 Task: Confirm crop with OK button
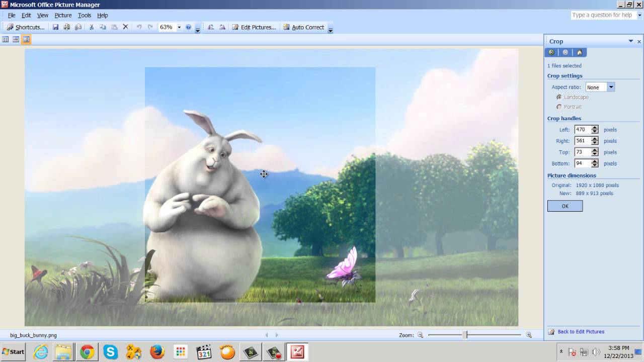point(565,206)
